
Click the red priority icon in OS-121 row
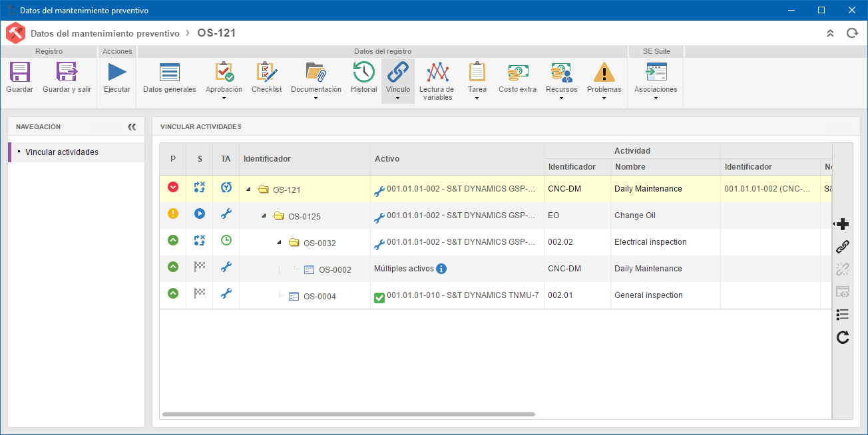pos(173,188)
